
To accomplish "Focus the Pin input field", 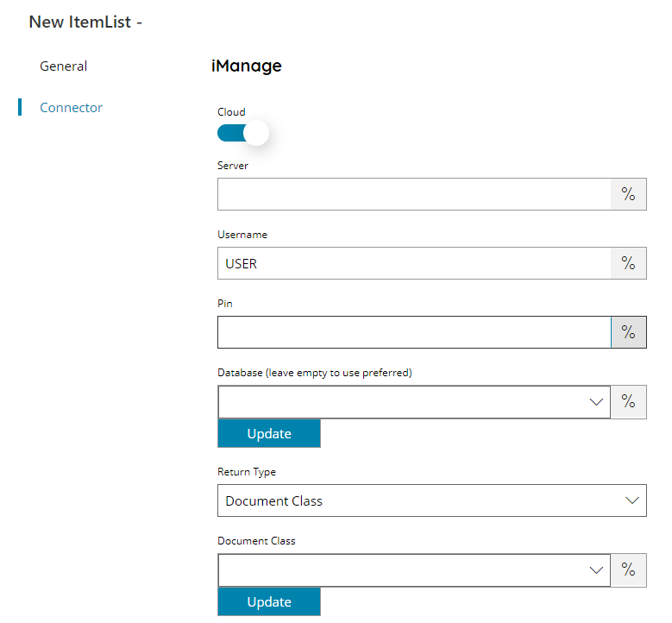I will coord(414,332).
